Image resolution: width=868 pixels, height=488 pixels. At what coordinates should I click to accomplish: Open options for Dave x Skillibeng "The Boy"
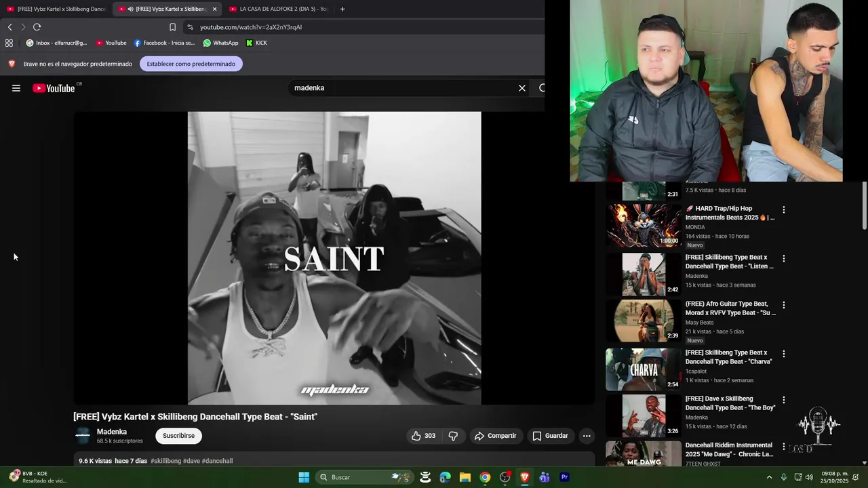click(784, 400)
